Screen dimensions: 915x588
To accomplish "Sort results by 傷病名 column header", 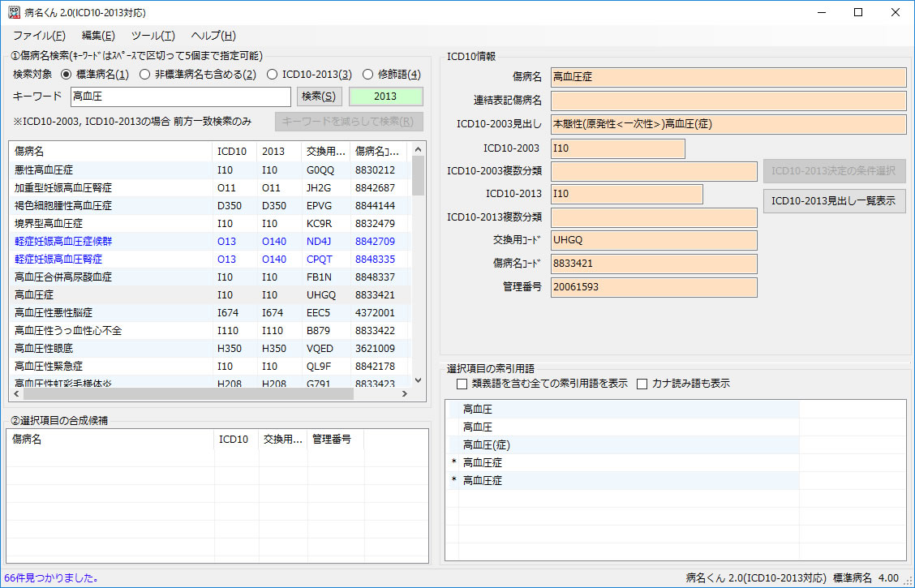I will (x=111, y=152).
